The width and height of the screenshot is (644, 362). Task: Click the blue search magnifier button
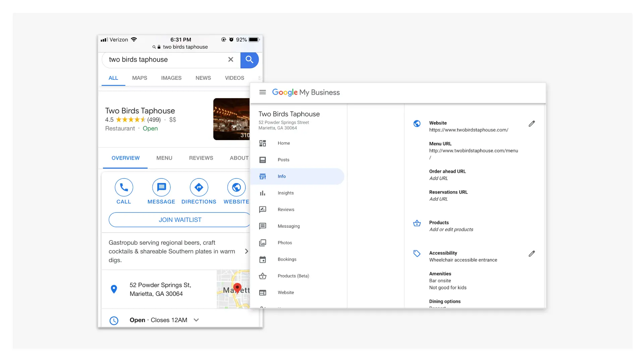point(249,60)
